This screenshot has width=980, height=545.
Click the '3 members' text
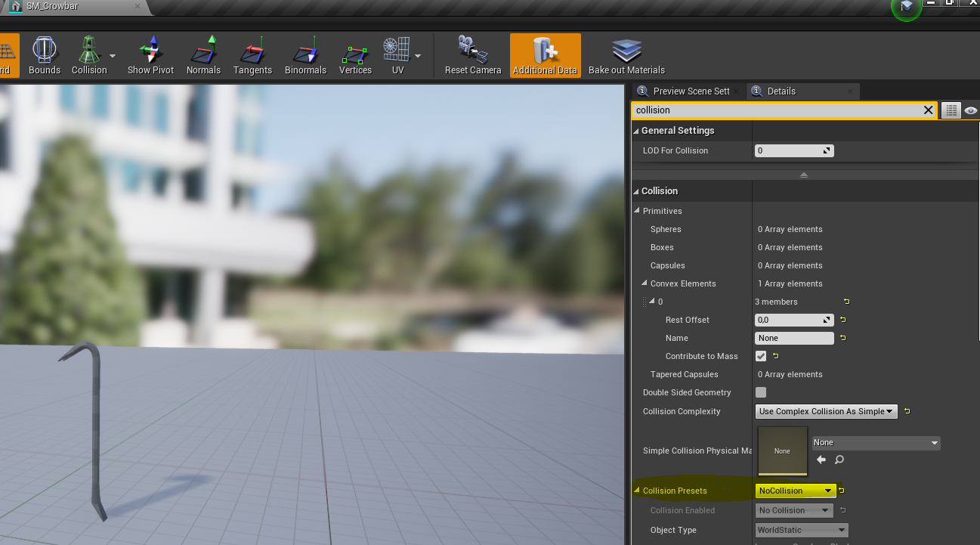click(776, 302)
